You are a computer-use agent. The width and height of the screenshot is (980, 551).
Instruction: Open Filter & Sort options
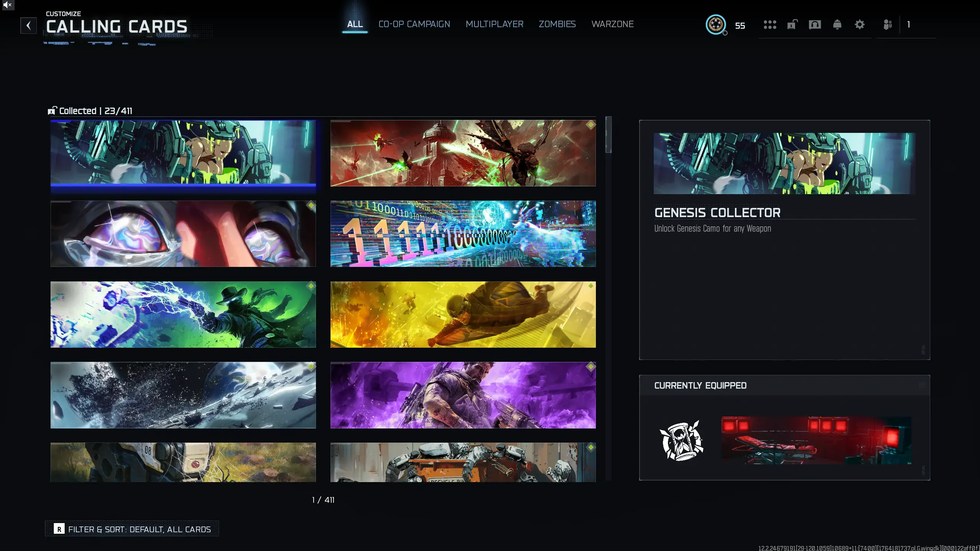[132, 529]
